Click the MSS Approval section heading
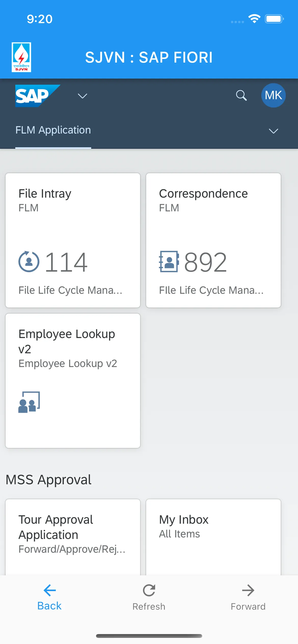298x644 pixels. pyautogui.click(x=48, y=480)
